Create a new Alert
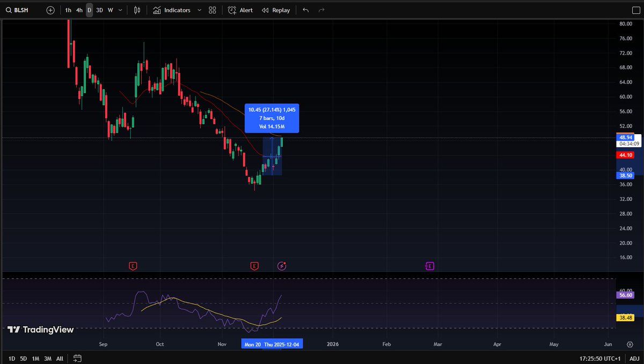This screenshot has width=644, height=364. 240,10
